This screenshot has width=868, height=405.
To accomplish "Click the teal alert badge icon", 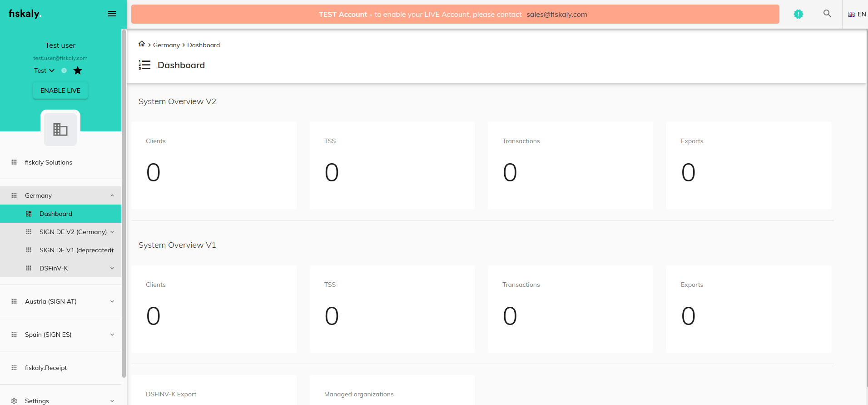I will [798, 14].
